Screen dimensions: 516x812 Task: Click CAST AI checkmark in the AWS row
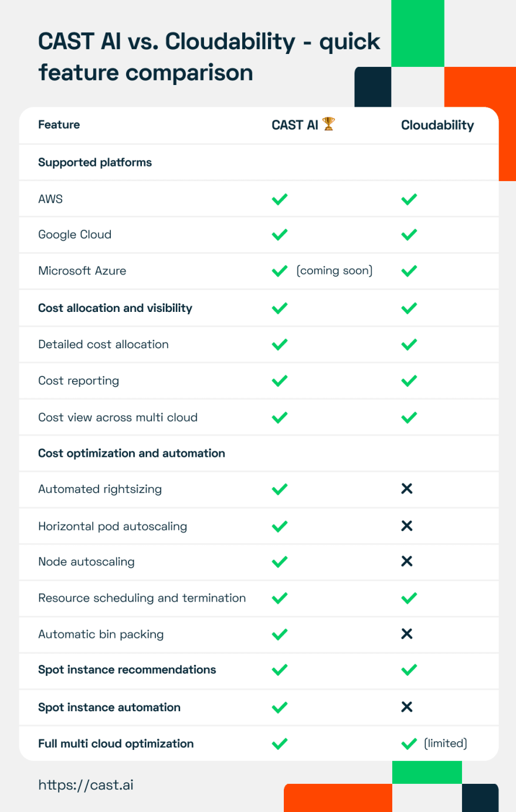(280, 199)
